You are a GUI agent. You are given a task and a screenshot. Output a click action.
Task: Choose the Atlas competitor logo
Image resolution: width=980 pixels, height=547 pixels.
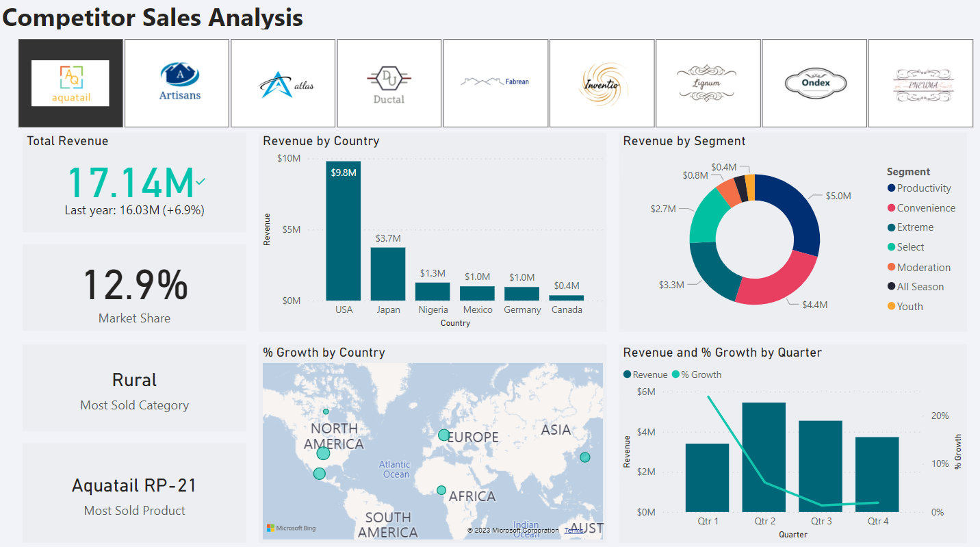coord(283,83)
